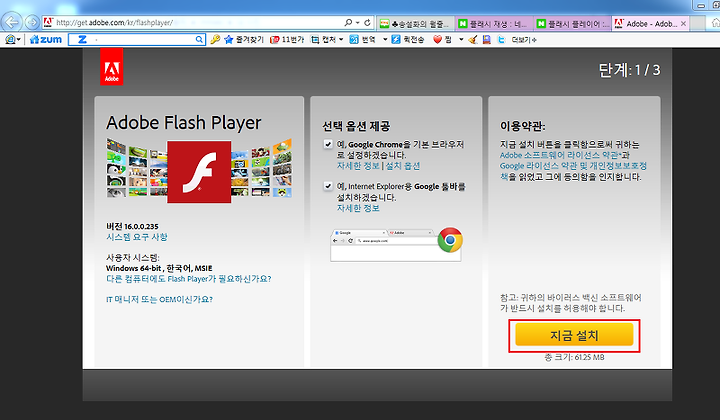Click the zum search magnifier button
The width and height of the screenshot is (720, 420).
[199, 40]
